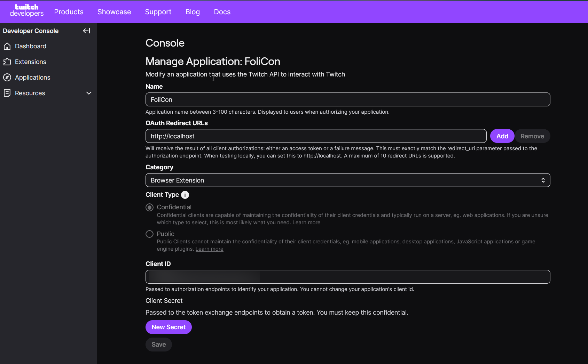588x364 pixels.
Task: Open the Category dropdown
Action: [348, 180]
